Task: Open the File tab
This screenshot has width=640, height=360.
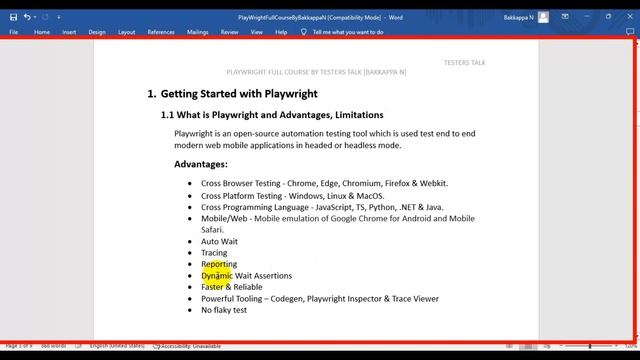Action: pos(13,32)
